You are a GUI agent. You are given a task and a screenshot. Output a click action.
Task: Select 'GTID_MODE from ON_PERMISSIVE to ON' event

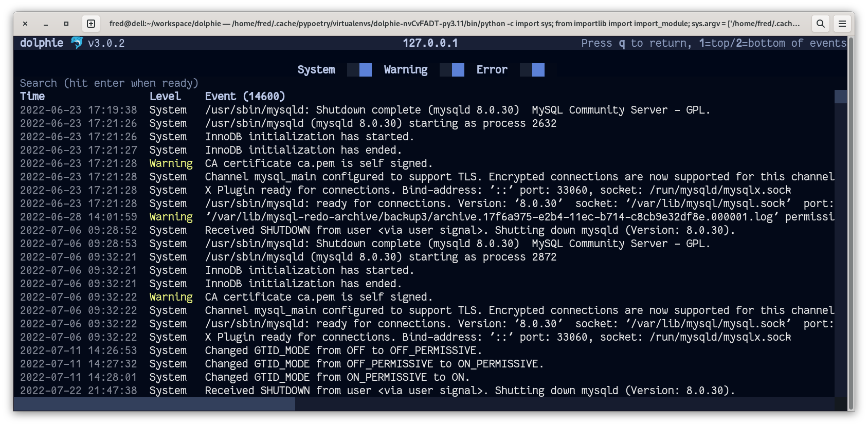[337, 377]
